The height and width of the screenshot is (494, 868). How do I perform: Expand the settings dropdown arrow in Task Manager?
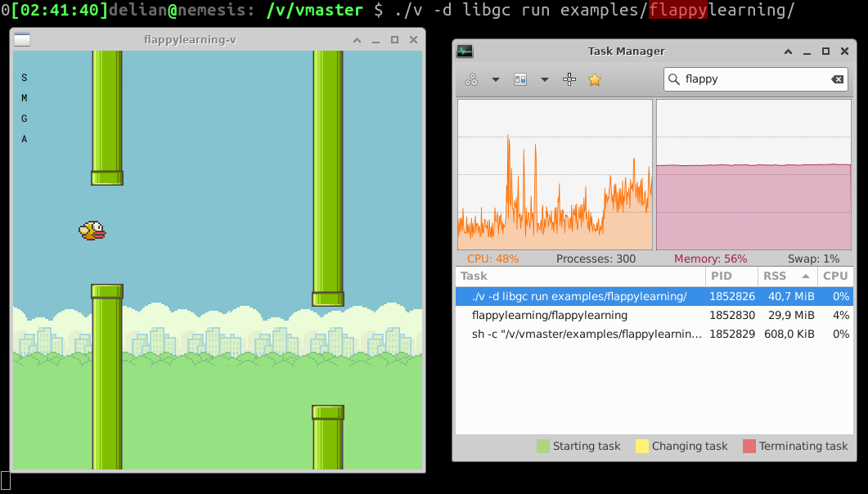(496, 79)
